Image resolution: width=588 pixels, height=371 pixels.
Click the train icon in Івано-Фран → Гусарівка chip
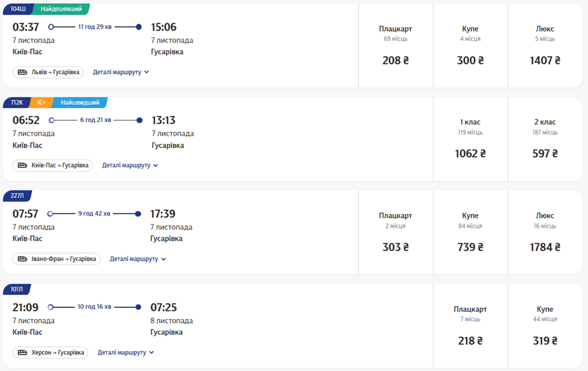pyautogui.click(x=22, y=259)
